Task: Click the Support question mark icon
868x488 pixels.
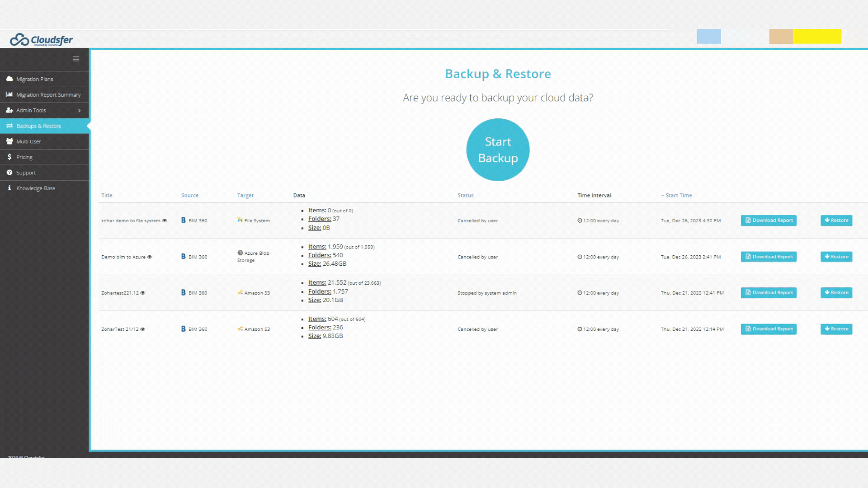Action: [x=9, y=172]
